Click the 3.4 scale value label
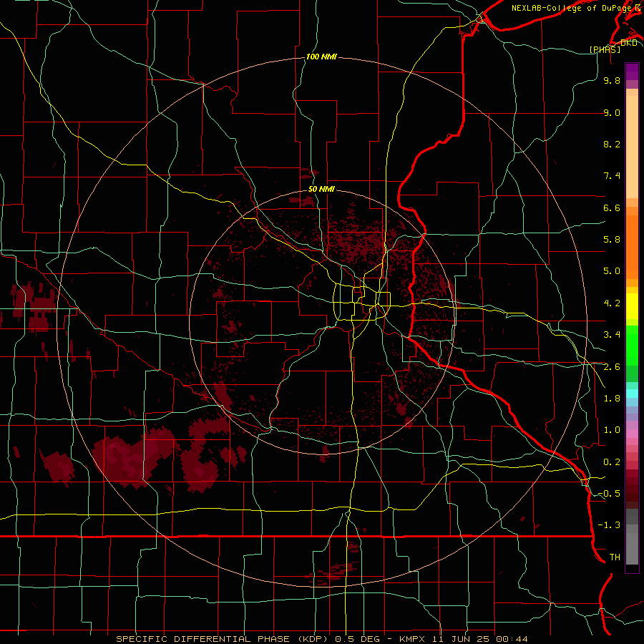644x644 pixels. (x=612, y=335)
